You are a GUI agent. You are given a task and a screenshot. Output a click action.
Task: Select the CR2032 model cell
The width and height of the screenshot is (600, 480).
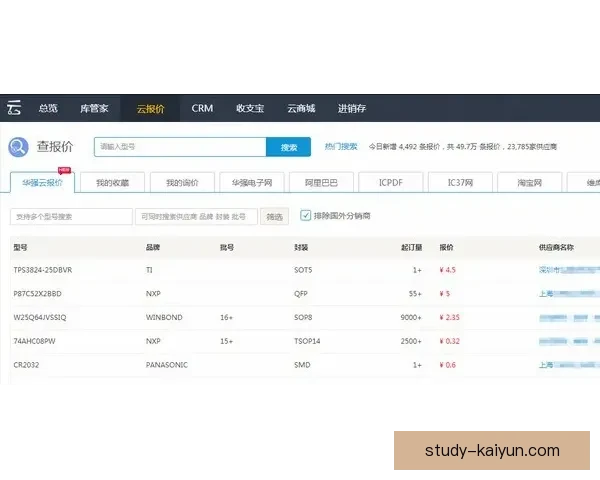[x=26, y=365]
